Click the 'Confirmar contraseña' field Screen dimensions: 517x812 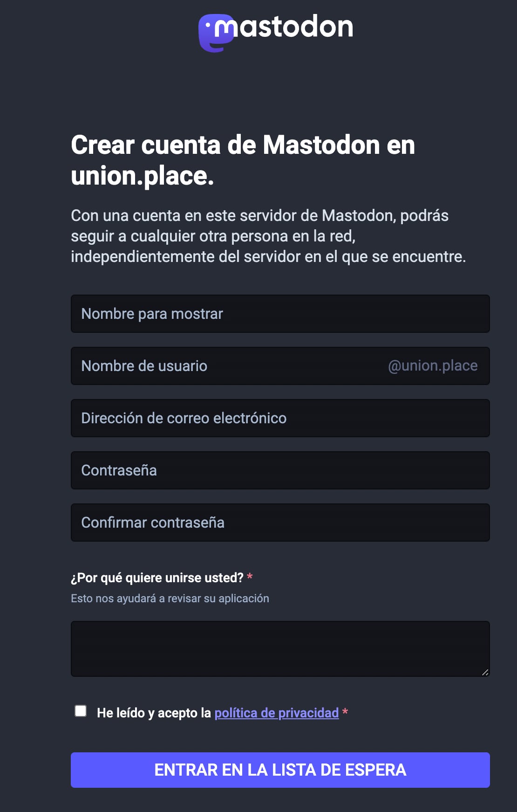click(x=279, y=523)
